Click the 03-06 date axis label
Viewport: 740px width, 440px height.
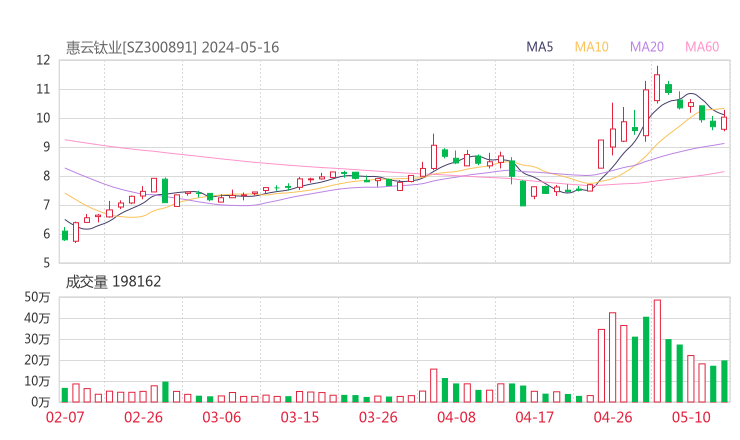click(x=222, y=417)
